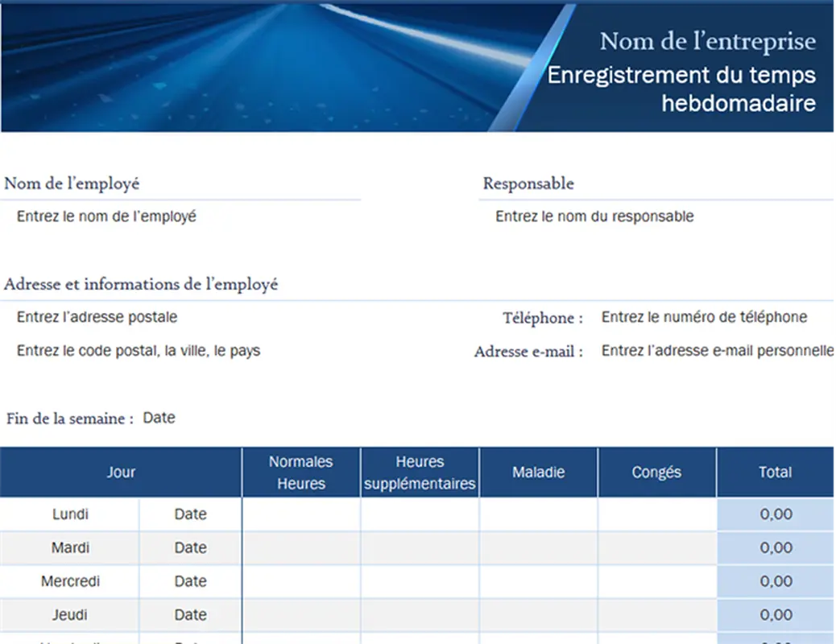The width and height of the screenshot is (836, 644).
Task: Select the Total cell for Lundi showing 0,00
Action: [776, 514]
